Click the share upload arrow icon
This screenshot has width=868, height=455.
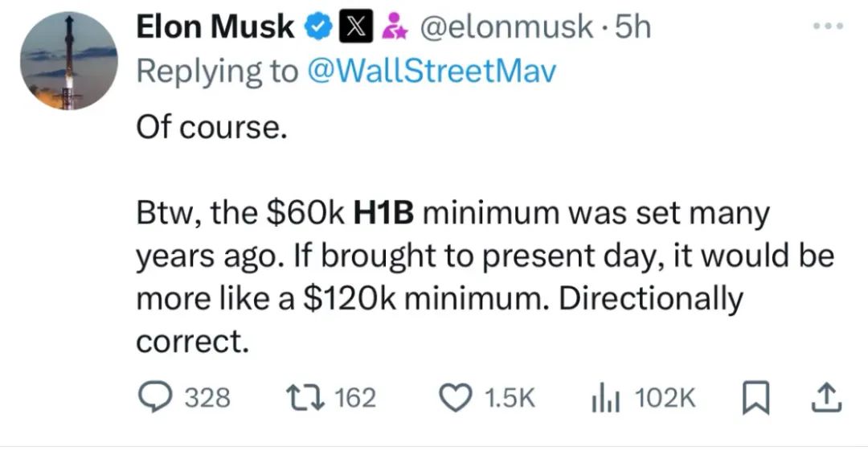click(x=826, y=397)
